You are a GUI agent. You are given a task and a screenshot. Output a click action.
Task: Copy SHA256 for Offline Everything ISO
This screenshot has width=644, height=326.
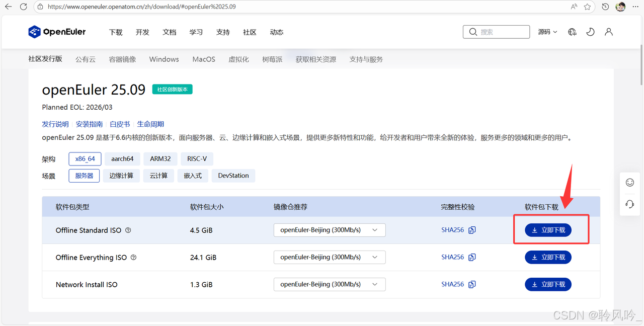coord(472,257)
